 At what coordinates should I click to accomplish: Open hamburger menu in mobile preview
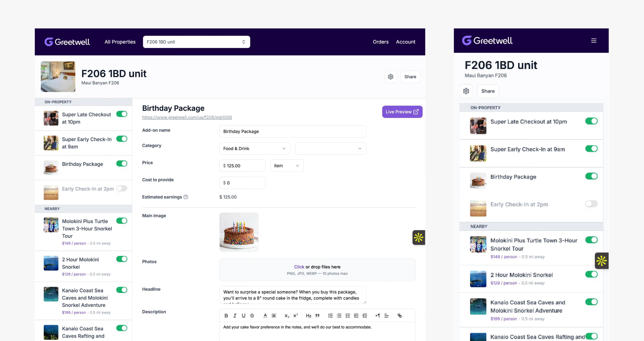pyautogui.click(x=593, y=41)
